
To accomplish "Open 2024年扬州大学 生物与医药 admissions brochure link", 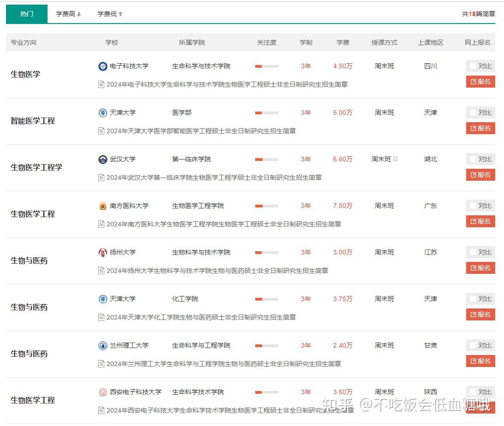I will click(x=217, y=271).
